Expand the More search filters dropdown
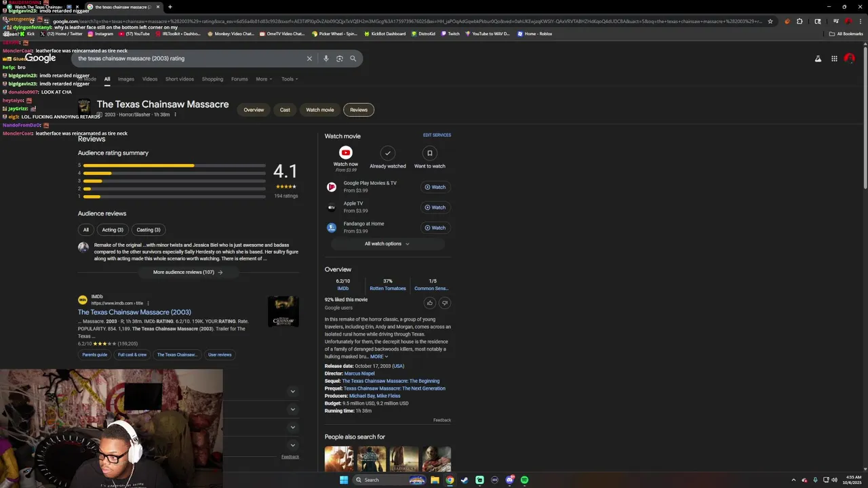868x488 pixels. (264, 79)
